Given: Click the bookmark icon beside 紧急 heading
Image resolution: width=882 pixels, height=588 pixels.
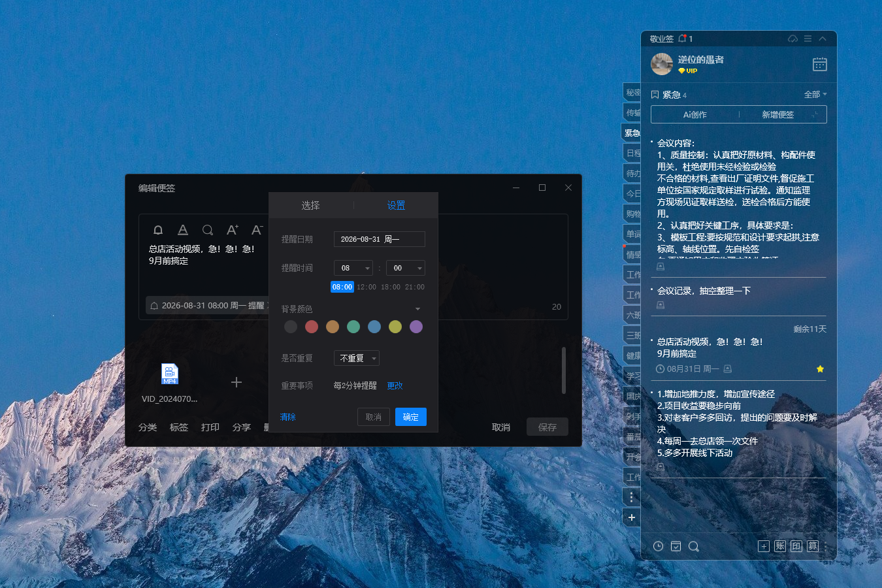Looking at the screenshot, I should (655, 95).
